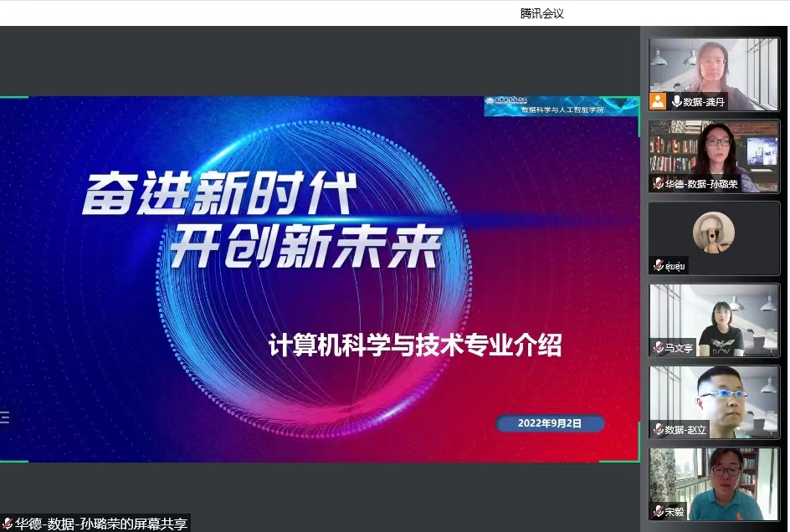Screen dimensions: 790x532
Task: Click the muted mic icon next to 华德-数据-孙璐荣 in the video list
Action: (x=658, y=183)
